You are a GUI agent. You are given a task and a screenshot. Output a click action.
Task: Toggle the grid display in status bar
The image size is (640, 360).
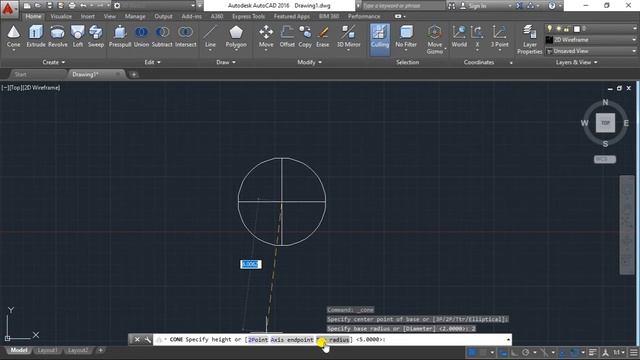click(472, 352)
